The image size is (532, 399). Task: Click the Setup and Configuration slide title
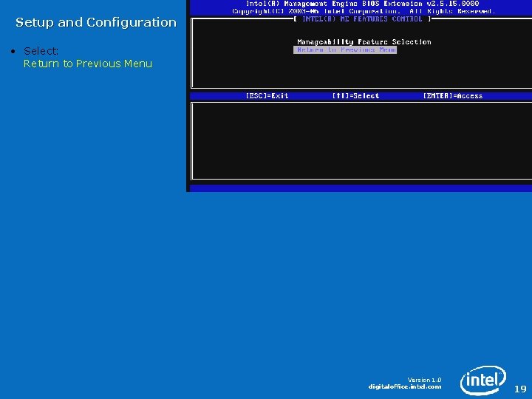click(x=96, y=22)
